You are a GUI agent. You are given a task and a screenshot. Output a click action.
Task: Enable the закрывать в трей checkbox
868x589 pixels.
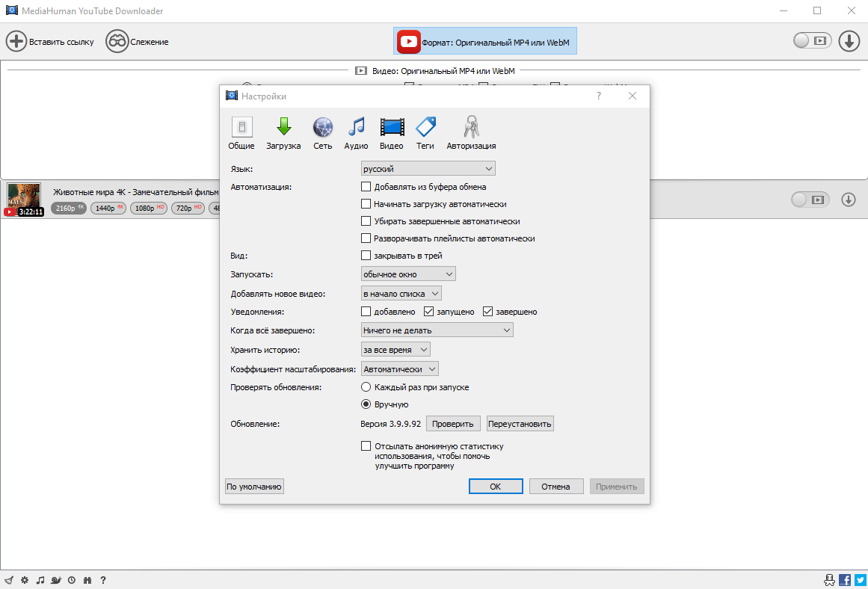coord(366,255)
